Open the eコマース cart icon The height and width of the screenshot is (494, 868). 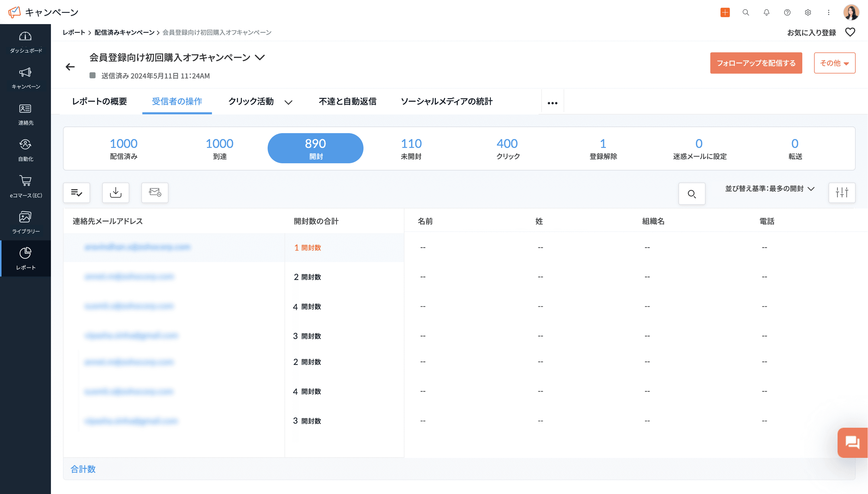[25, 181]
